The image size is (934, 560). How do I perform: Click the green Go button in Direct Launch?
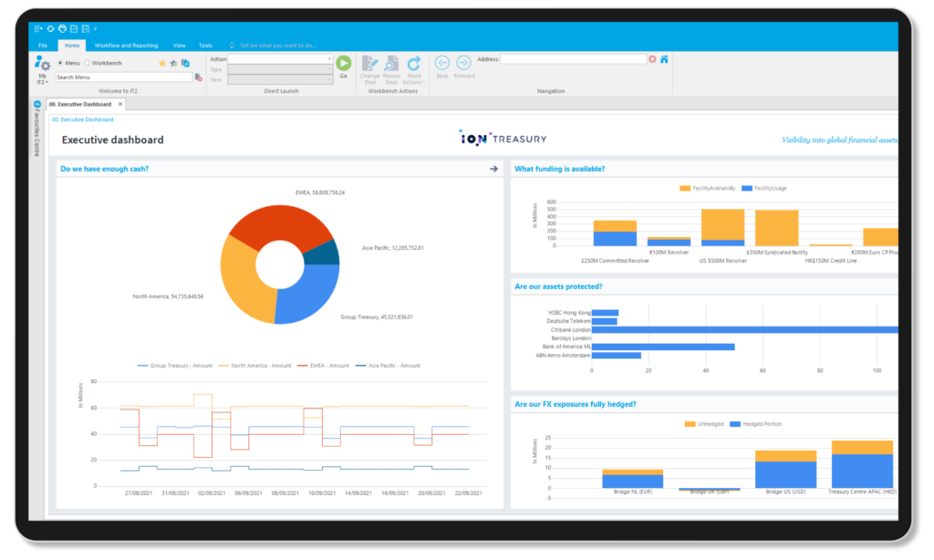point(343,63)
